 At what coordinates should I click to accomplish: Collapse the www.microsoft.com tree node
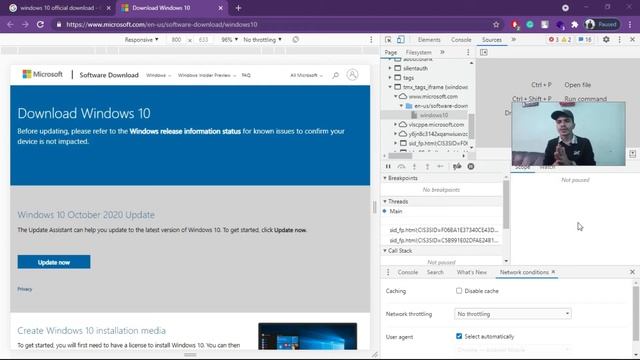(396, 96)
